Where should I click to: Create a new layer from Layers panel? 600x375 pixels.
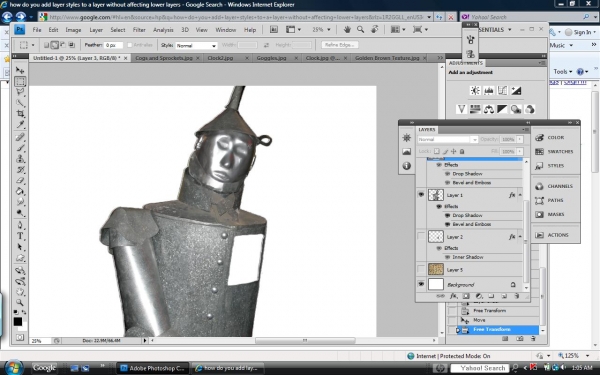(x=504, y=296)
